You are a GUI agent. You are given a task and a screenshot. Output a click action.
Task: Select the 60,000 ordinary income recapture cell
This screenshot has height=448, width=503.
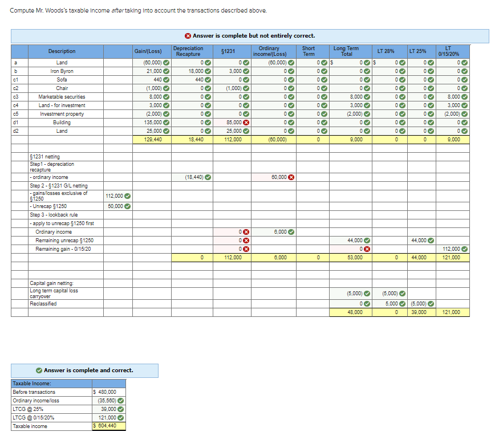[x=274, y=177]
